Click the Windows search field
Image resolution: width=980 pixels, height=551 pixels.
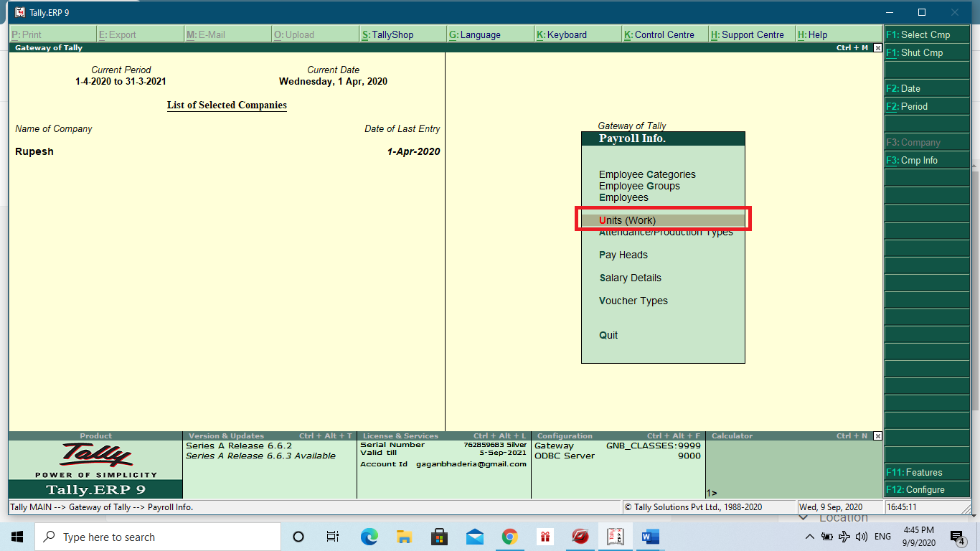tap(158, 537)
